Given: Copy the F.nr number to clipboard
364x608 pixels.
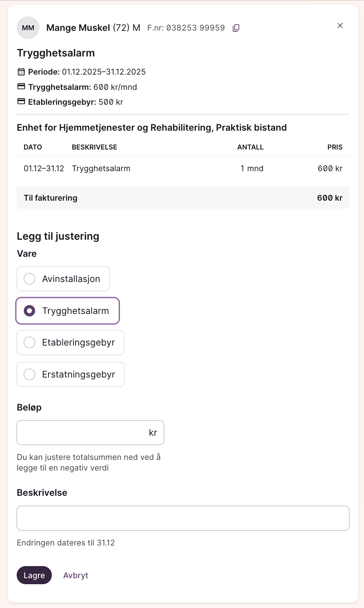Looking at the screenshot, I should pos(236,28).
